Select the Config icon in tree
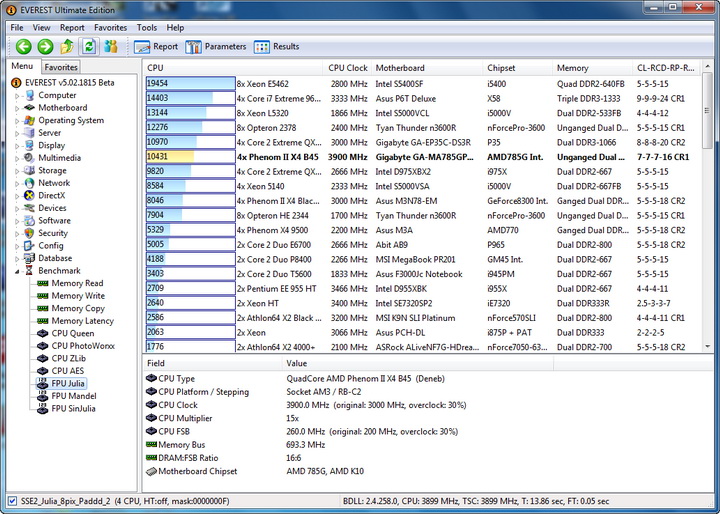 point(29,245)
